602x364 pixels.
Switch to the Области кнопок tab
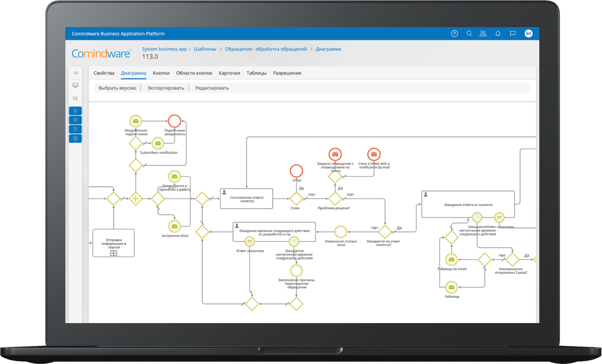tap(194, 73)
